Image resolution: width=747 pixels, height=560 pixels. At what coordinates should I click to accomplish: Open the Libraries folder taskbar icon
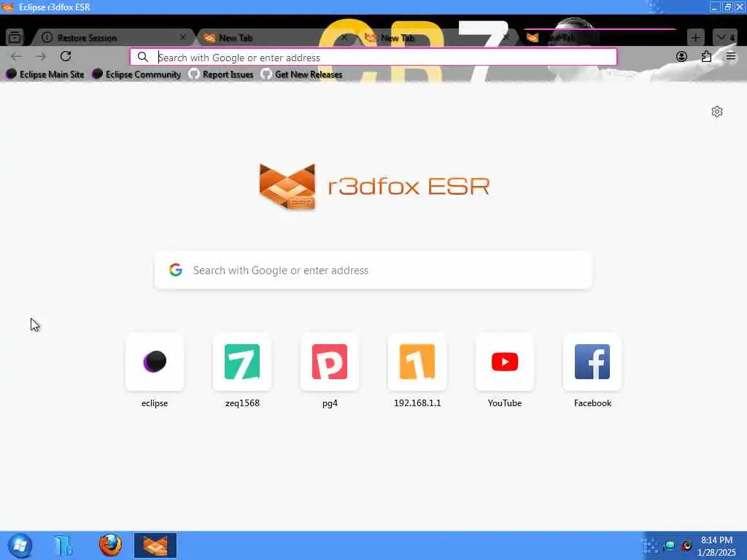click(63, 545)
